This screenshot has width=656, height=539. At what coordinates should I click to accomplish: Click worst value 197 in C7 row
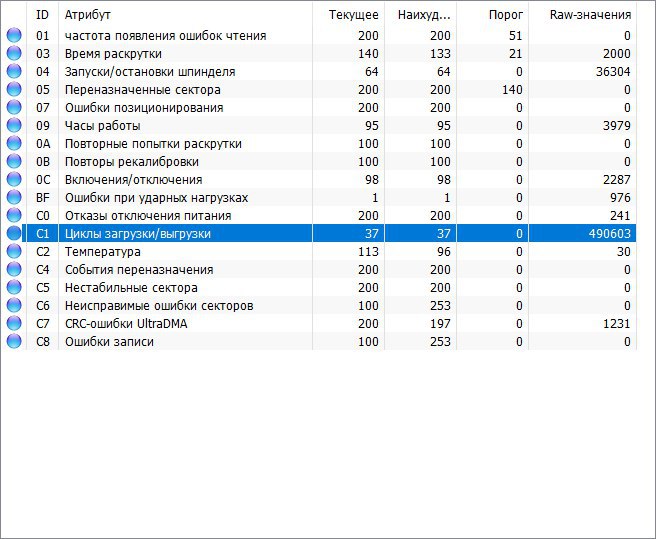(x=440, y=323)
